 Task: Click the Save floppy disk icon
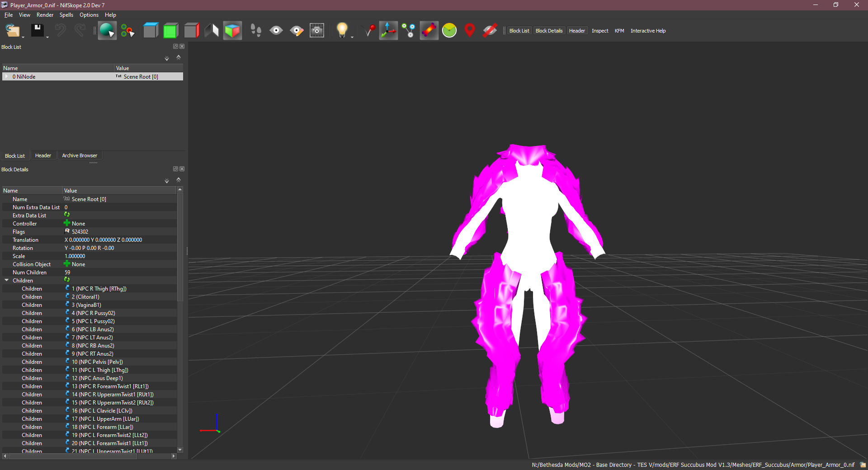tap(37, 31)
